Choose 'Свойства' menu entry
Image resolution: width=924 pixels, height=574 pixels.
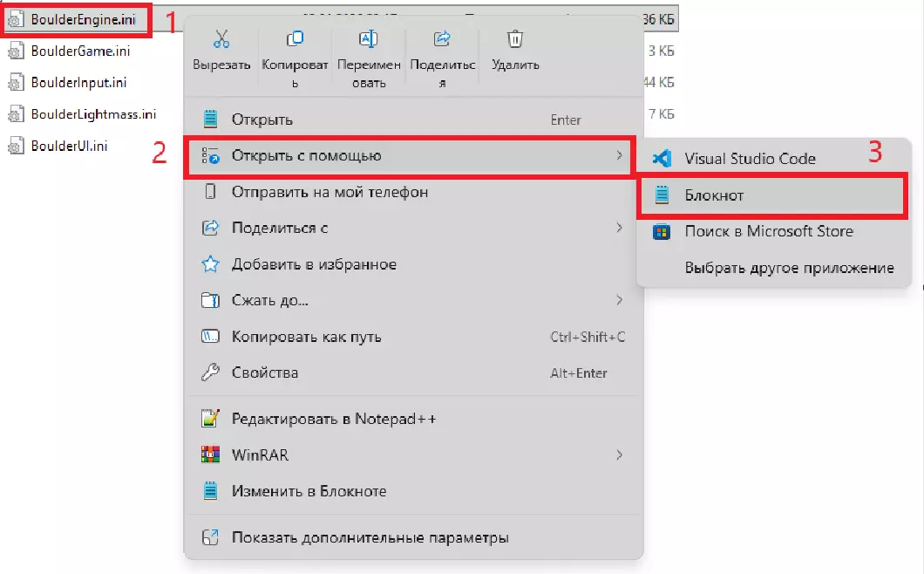264,372
